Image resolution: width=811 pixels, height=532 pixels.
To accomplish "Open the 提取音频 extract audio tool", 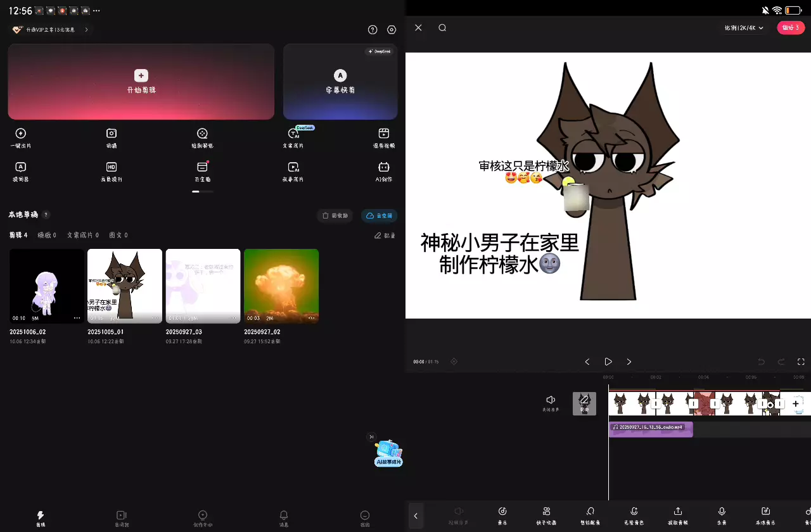I will click(677, 512).
